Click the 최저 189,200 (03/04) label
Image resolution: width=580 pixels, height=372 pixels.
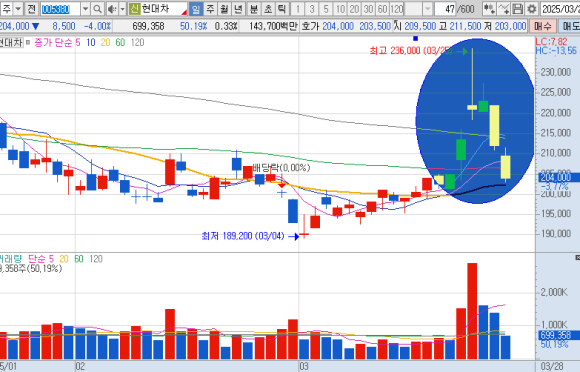243,236
